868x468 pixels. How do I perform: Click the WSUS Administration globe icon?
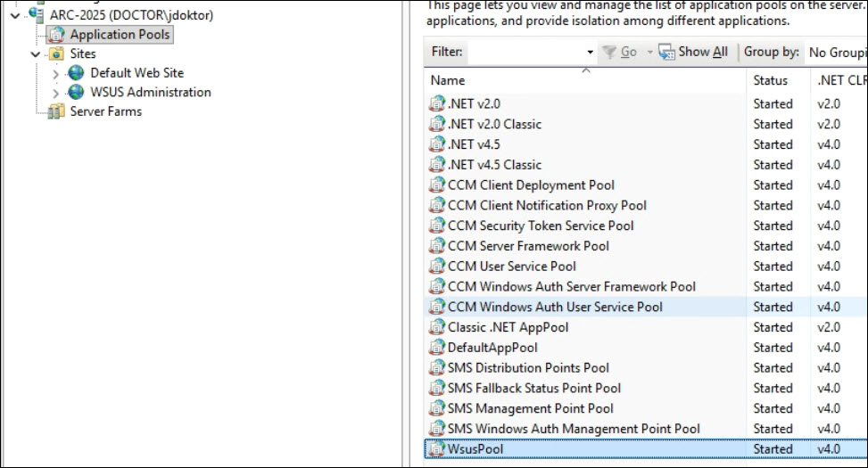[x=77, y=93]
